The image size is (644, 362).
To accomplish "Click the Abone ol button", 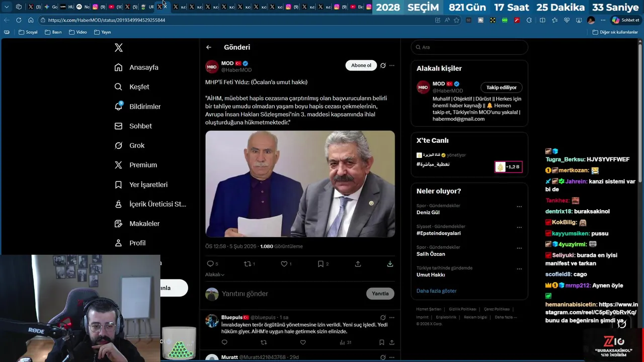I will (x=361, y=65).
